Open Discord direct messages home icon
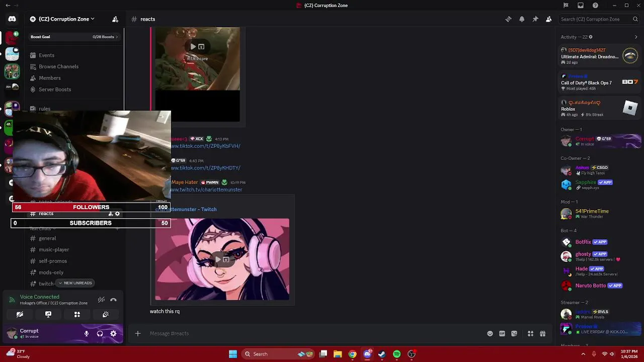Image resolution: width=644 pixels, height=362 pixels. pyautogui.click(x=12, y=19)
